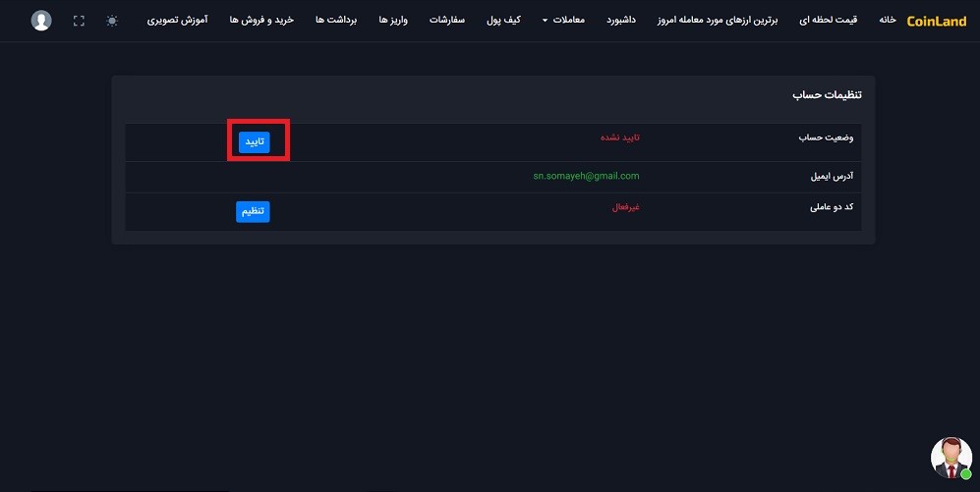Click the blue تایید verify button

(x=255, y=142)
